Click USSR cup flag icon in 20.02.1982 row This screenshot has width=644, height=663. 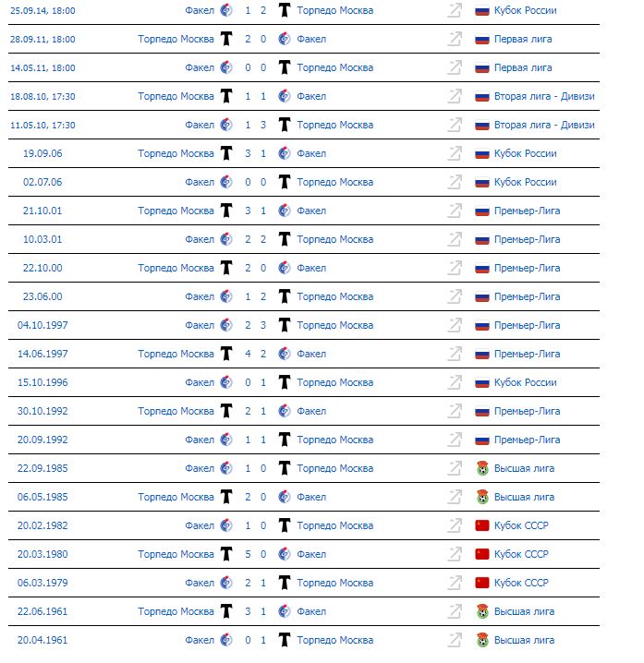tap(481, 525)
